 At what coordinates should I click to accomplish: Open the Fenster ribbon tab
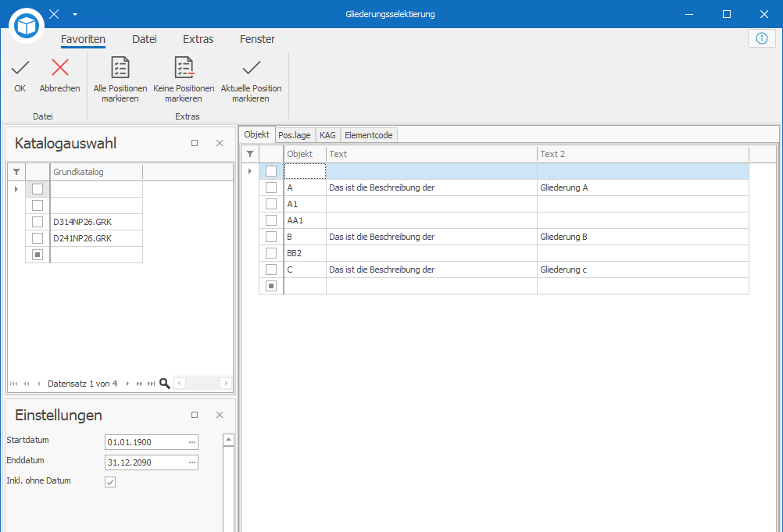(257, 39)
